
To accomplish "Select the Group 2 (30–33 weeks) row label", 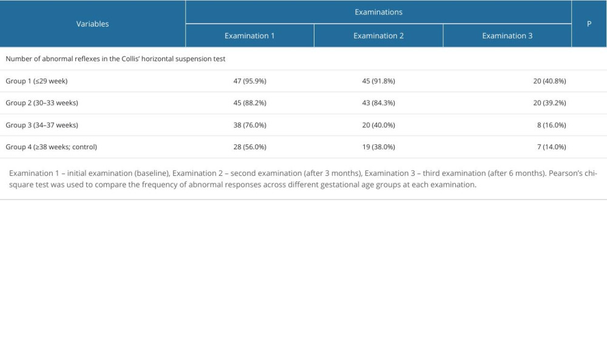I will click(x=42, y=103).
